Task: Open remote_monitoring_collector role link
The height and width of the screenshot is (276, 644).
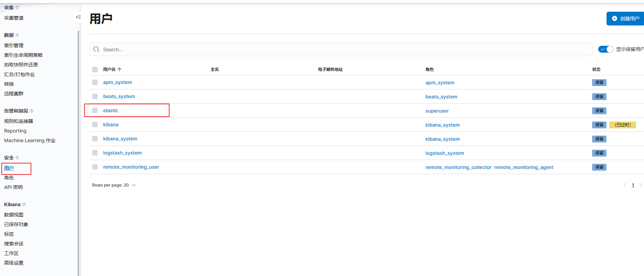Action: click(458, 167)
